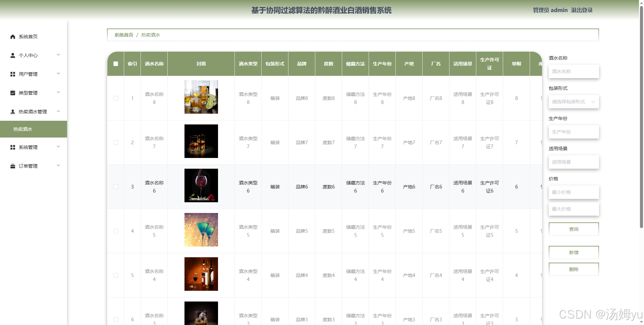Viewport: 644px width, 325px height.
Task: Click the 品牌8 cell
Action: 302,98
